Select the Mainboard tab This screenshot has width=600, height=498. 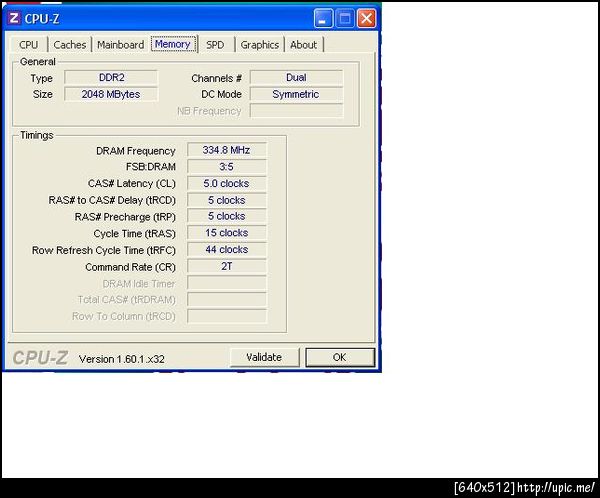pos(121,45)
